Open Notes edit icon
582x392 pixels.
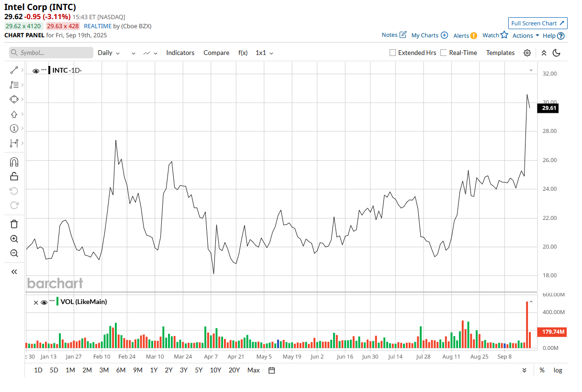pos(403,34)
